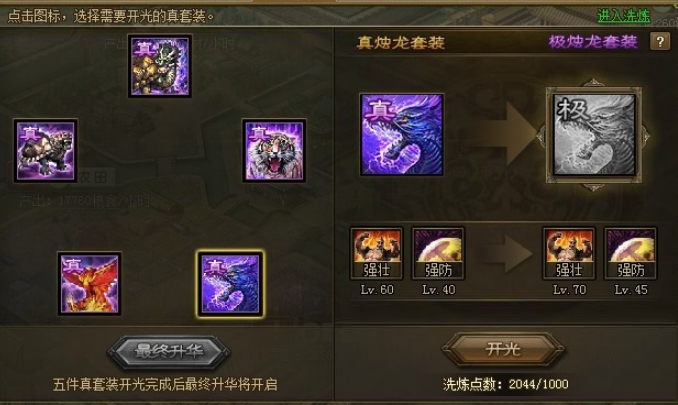
Task: Open the question mark help icon
Action: click(660, 41)
